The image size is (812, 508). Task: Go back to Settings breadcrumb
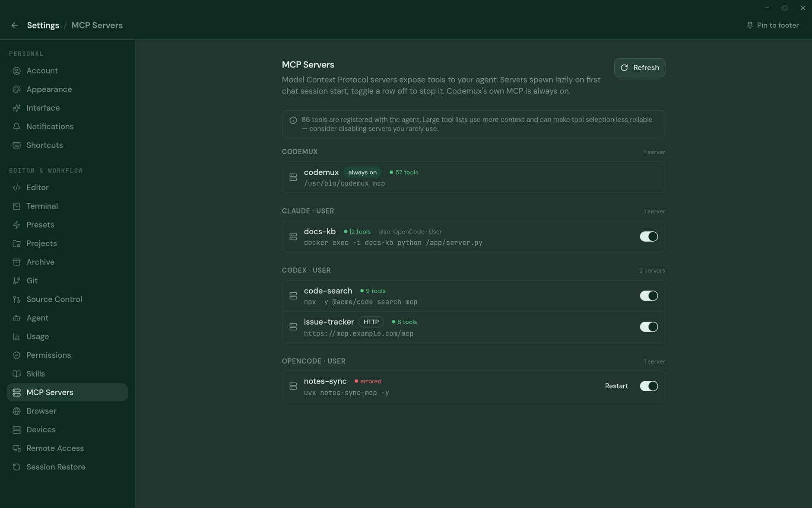[x=43, y=26]
